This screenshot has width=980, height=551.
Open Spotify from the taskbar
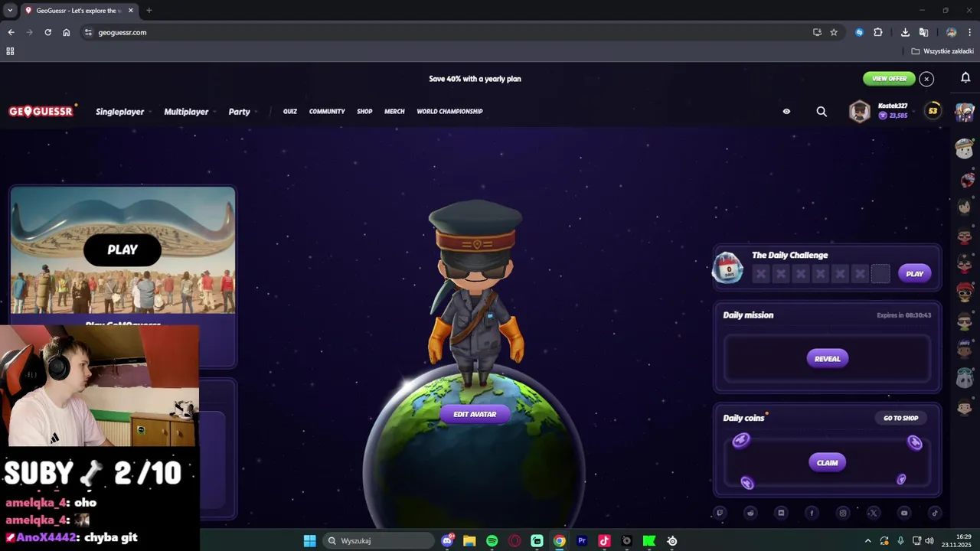click(492, 541)
